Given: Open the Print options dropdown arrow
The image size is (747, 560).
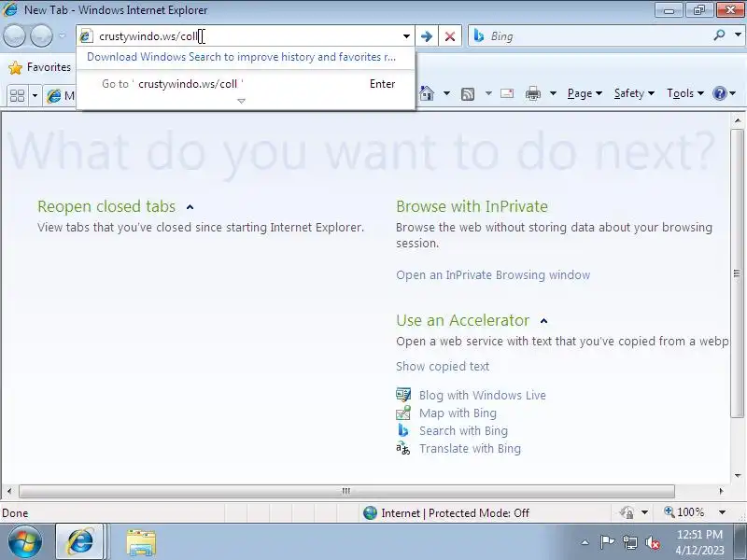Looking at the screenshot, I should [553, 93].
